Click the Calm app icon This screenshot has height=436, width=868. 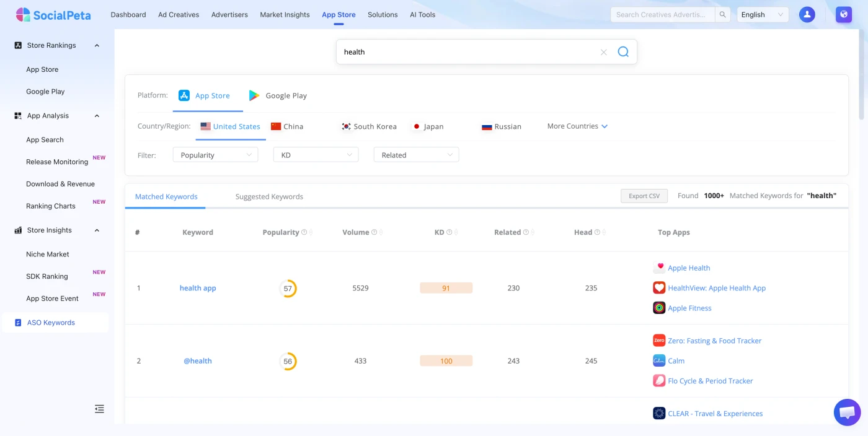[659, 360]
